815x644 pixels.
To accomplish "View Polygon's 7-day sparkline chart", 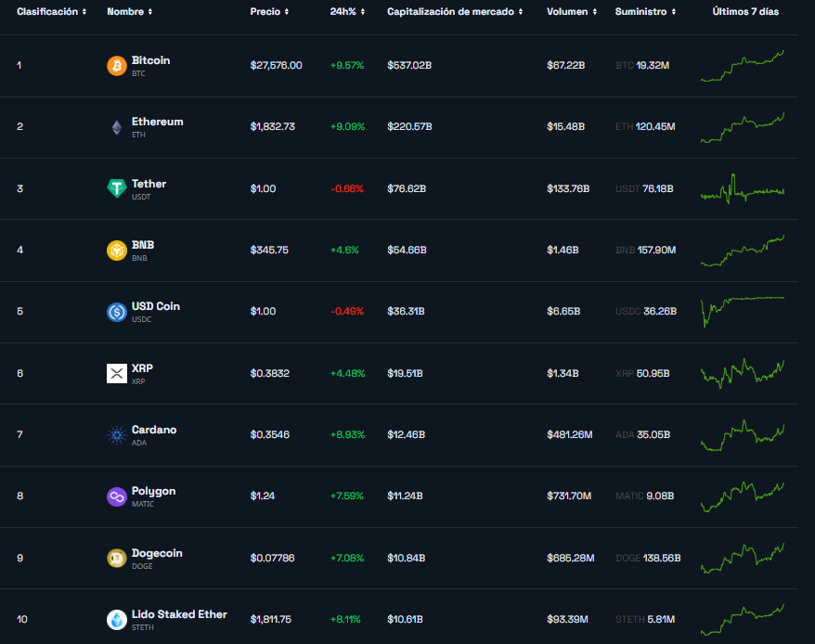I will [x=743, y=496].
